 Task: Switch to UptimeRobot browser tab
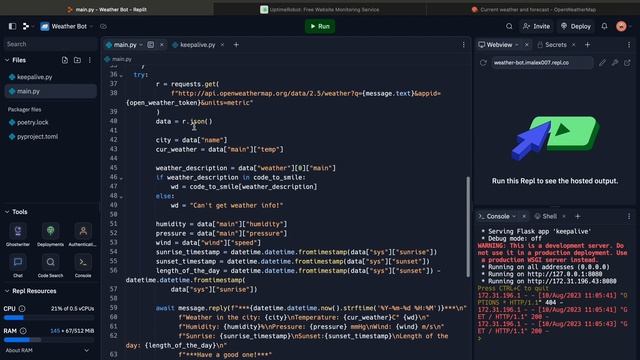click(x=320, y=9)
